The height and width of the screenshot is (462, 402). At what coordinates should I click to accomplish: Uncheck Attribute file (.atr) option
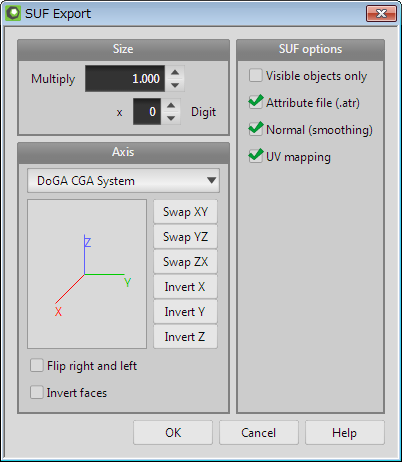256,102
